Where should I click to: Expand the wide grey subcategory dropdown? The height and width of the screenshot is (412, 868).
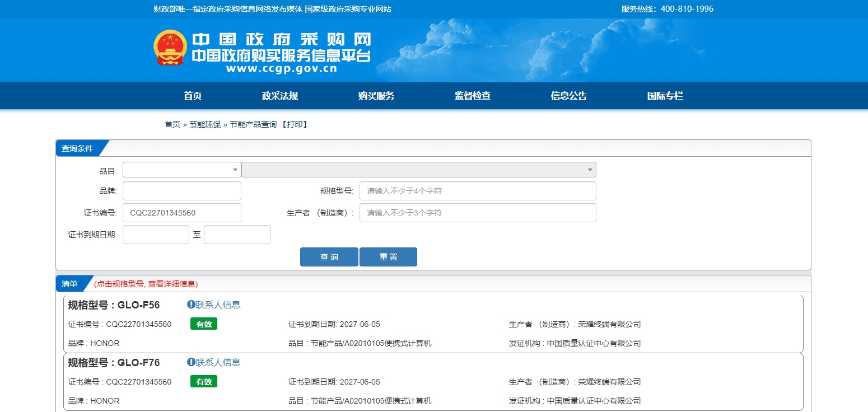click(418, 170)
